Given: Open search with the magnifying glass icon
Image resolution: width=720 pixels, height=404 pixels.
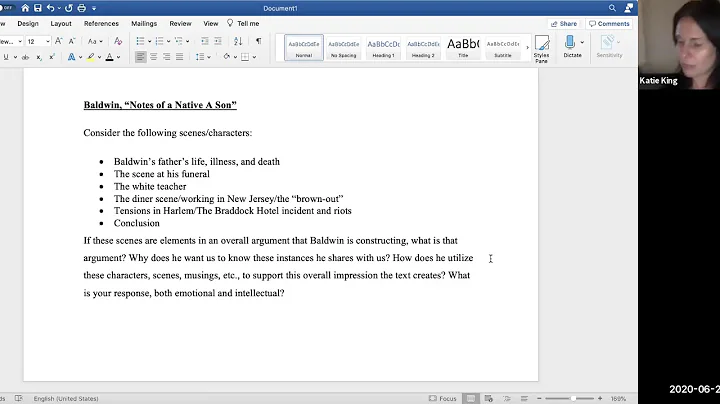Looking at the screenshot, I should click(612, 8).
